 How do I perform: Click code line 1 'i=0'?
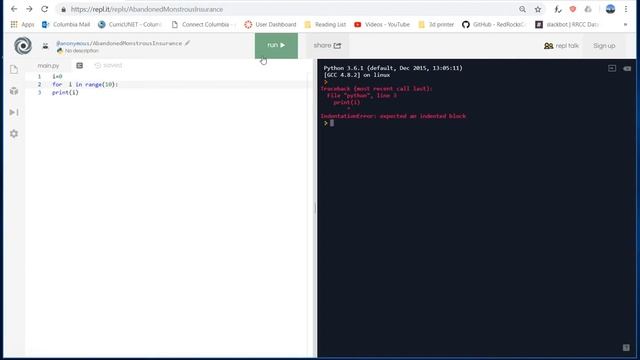[57, 76]
